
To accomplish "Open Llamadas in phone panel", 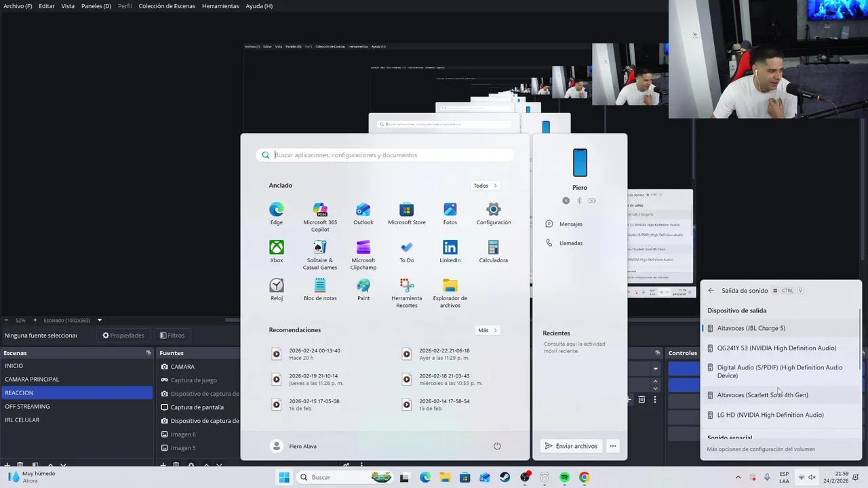I will (564, 243).
